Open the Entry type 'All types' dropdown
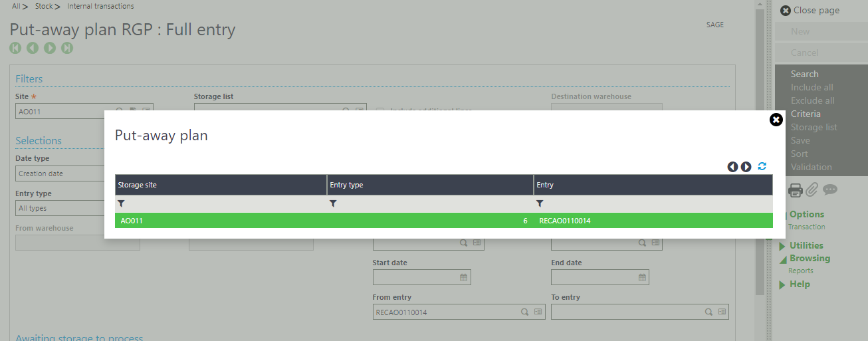Screen dimensions: 868x341 60,208
